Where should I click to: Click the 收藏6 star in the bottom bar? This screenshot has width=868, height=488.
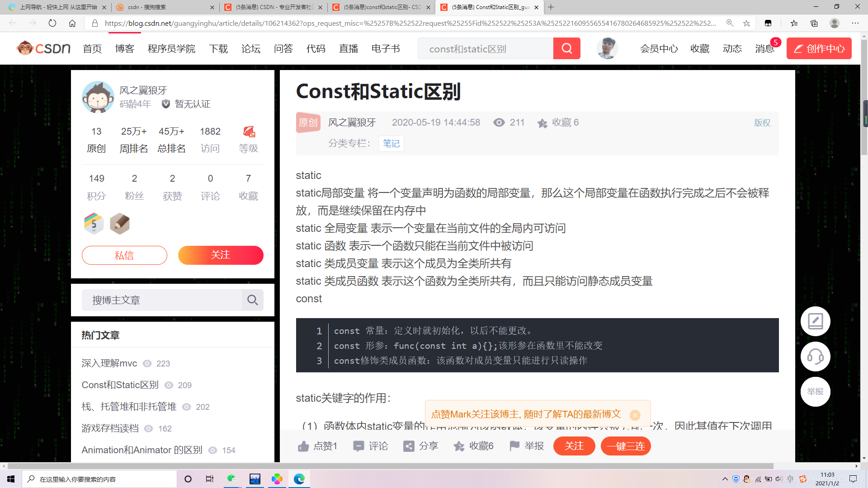pyautogui.click(x=459, y=446)
